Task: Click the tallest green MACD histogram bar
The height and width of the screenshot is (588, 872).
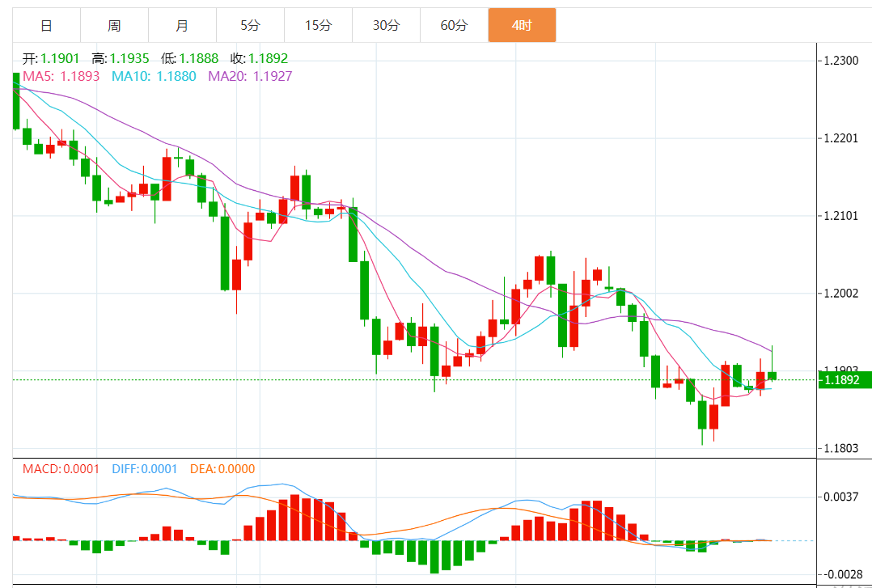Action: click(434, 556)
